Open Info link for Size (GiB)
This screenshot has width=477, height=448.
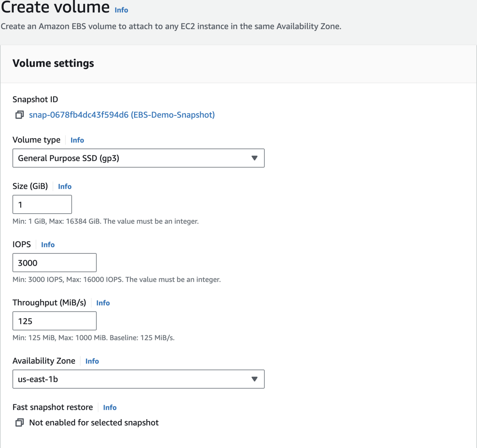(65, 187)
